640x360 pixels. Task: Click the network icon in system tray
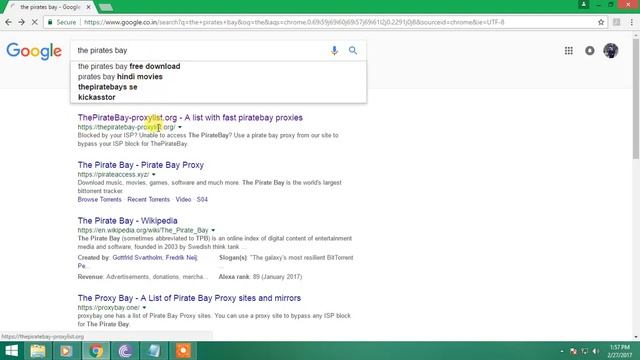click(x=584, y=351)
